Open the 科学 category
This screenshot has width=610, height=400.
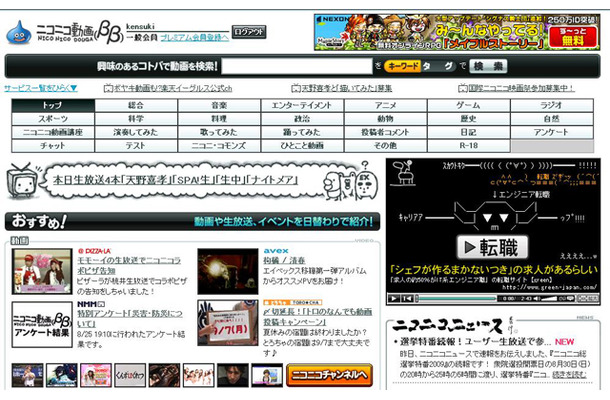[x=136, y=119]
